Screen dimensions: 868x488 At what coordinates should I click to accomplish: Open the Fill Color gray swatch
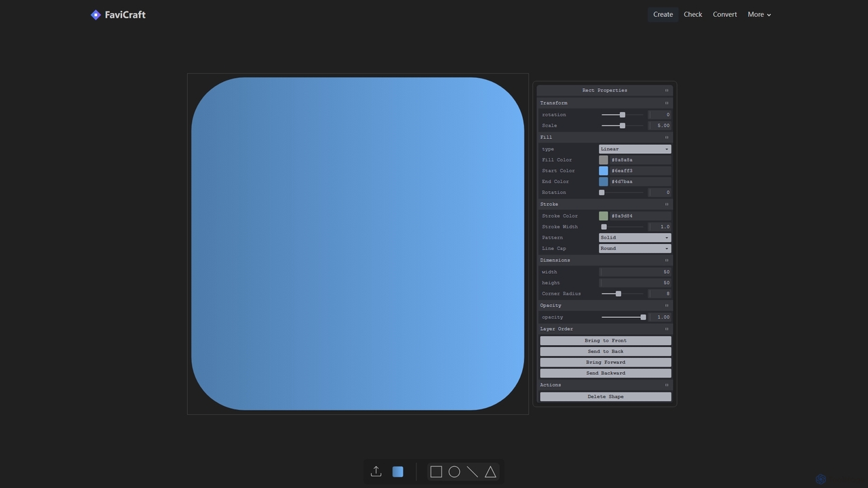(604, 160)
